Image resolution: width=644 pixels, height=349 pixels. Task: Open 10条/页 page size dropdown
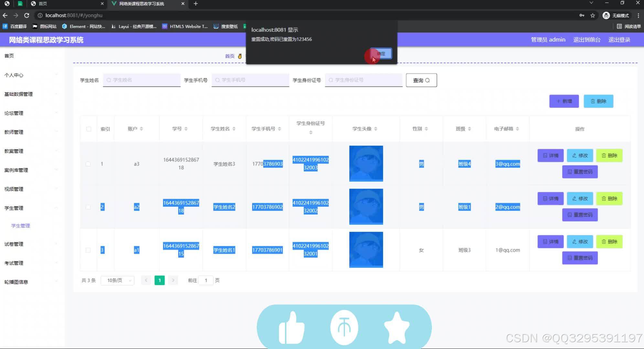point(117,280)
